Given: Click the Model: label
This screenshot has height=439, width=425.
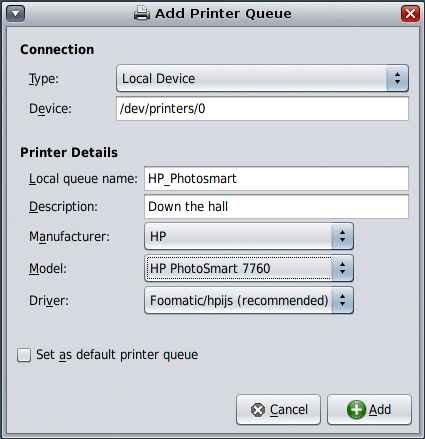Looking at the screenshot, I should coord(48,269).
